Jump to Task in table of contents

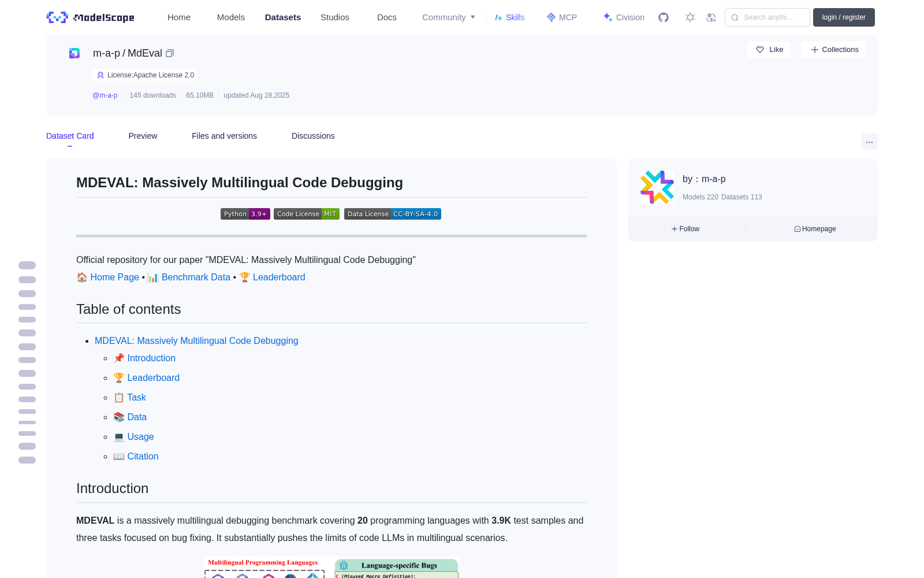tap(136, 398)
